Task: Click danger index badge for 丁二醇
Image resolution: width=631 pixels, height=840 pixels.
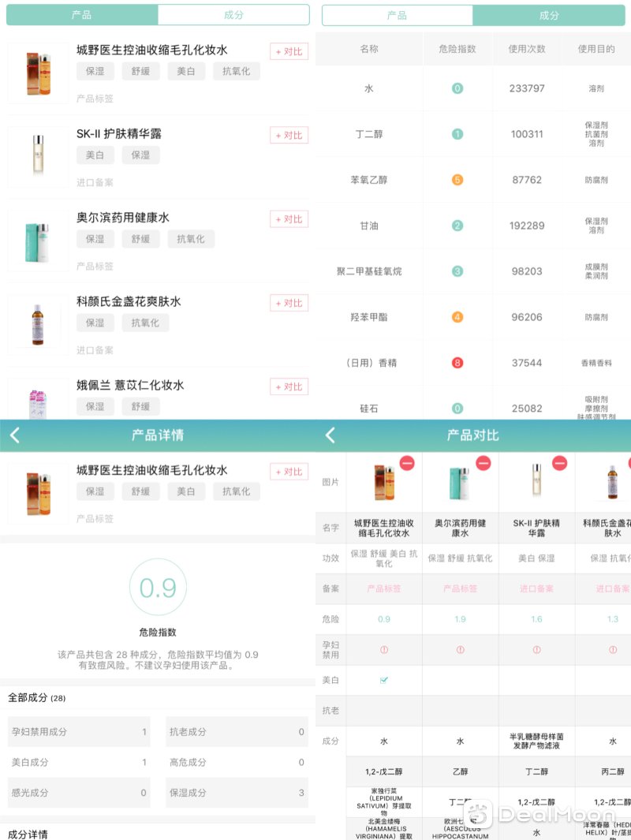Action: pos(457,134)
